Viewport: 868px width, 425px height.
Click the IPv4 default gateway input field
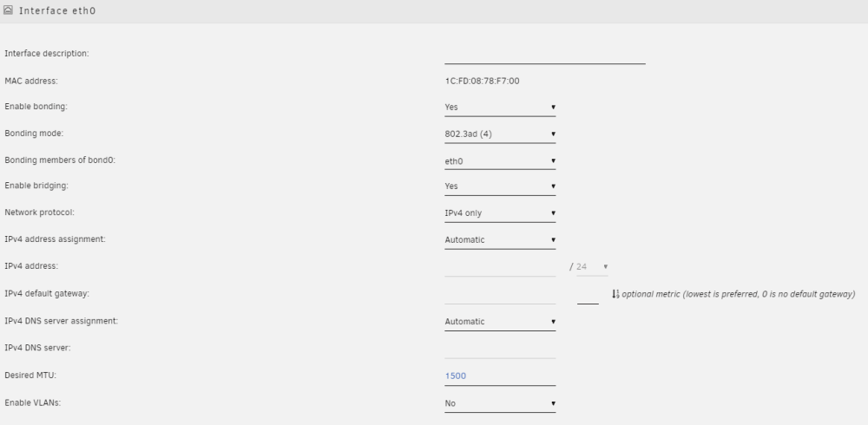coord(500,294)
